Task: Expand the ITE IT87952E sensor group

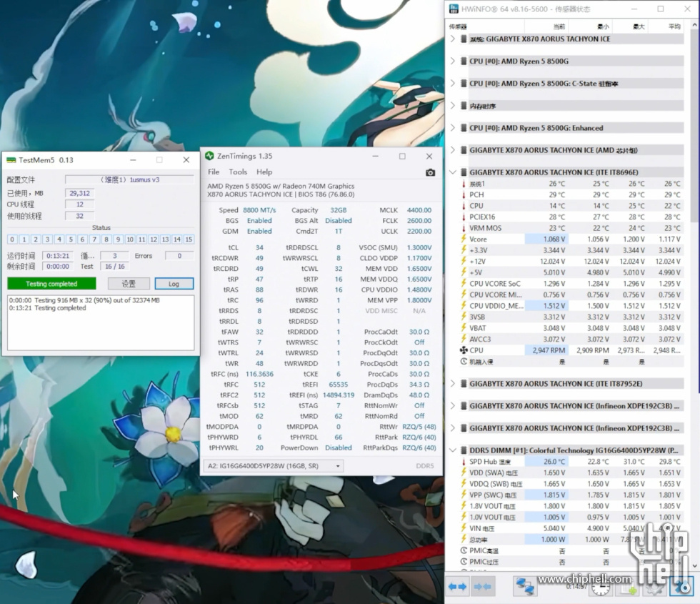Action: tap(453, 383)
